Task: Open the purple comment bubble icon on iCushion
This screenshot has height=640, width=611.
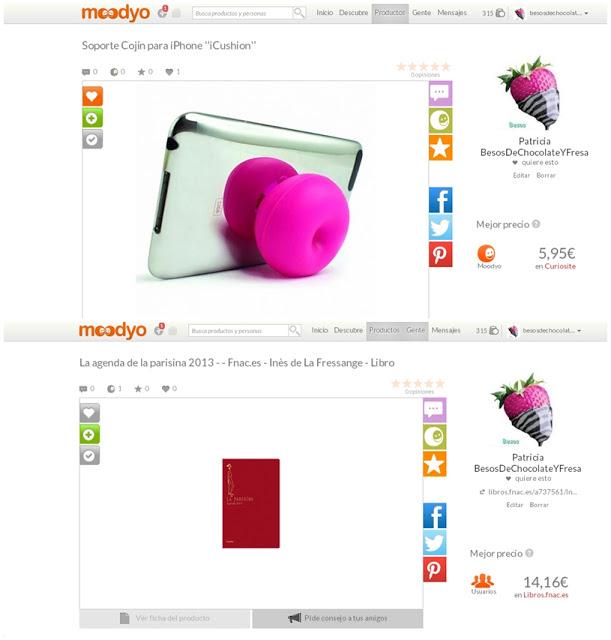Action: point(440,93)
